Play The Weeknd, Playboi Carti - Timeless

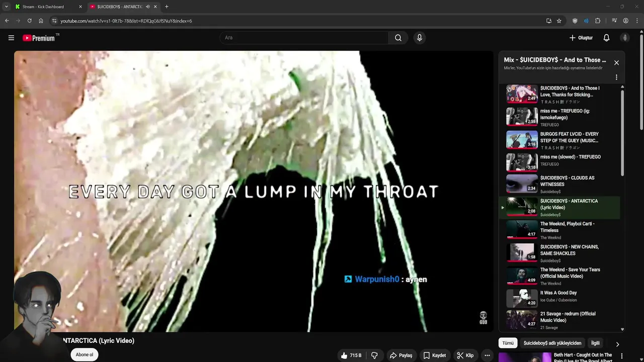tap(559, 230)
